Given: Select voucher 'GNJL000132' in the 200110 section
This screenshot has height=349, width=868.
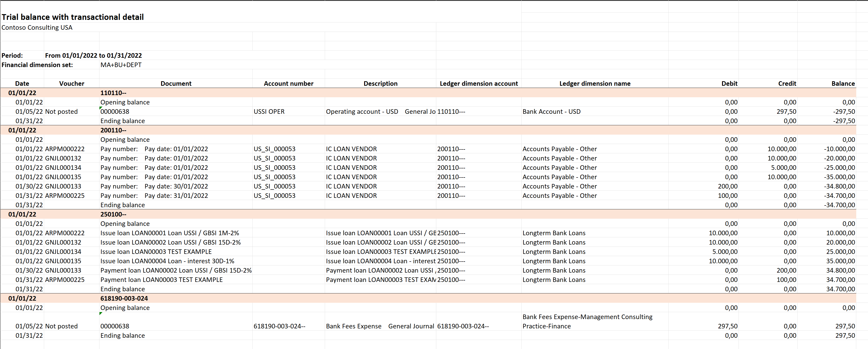Looking at the screenshot, I should point(63,159).
